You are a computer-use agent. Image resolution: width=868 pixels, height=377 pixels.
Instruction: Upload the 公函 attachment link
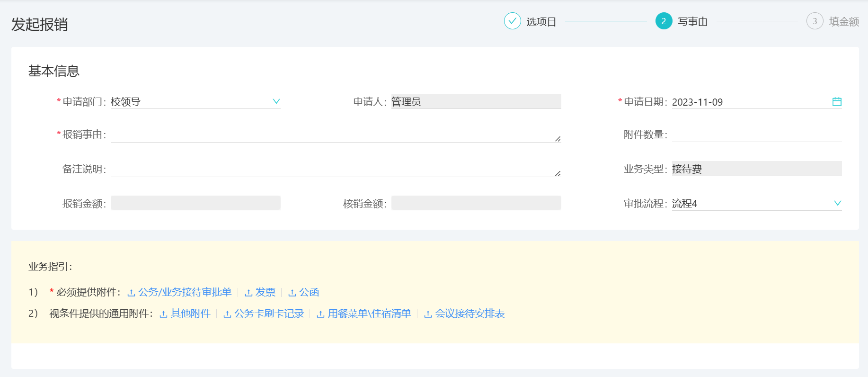pyautogui.click(x=309, y=292)
